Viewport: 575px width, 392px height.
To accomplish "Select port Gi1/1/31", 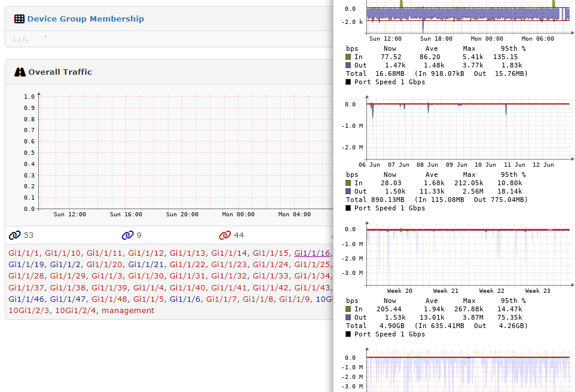I will point(188,275).
